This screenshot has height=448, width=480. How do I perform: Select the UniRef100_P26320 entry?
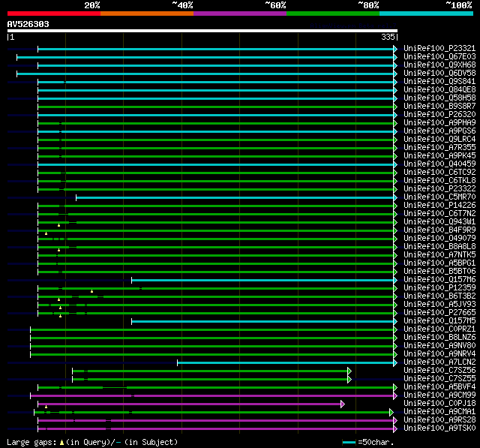click(439, 115)
